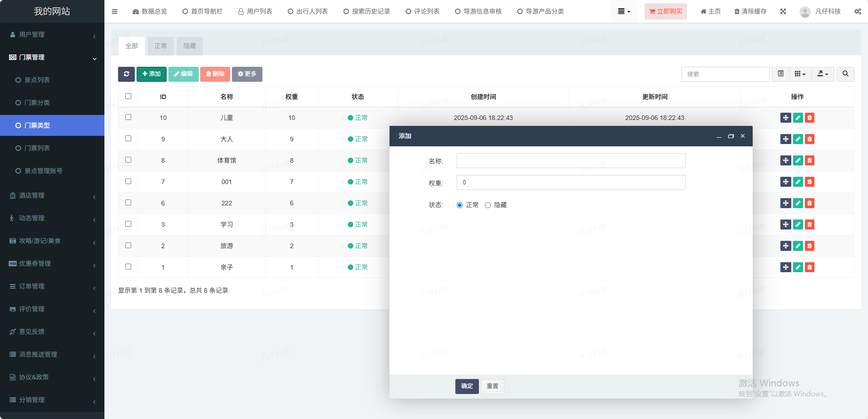Viewport: 868px width, 419px height.
Task: Expand the 酒店管理 sidebar menu
Action: 52,195
